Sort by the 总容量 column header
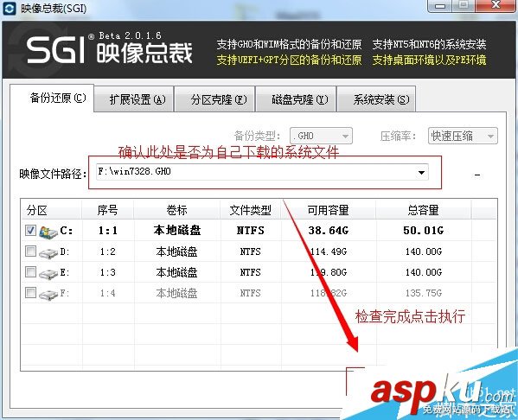 point(423,210)
